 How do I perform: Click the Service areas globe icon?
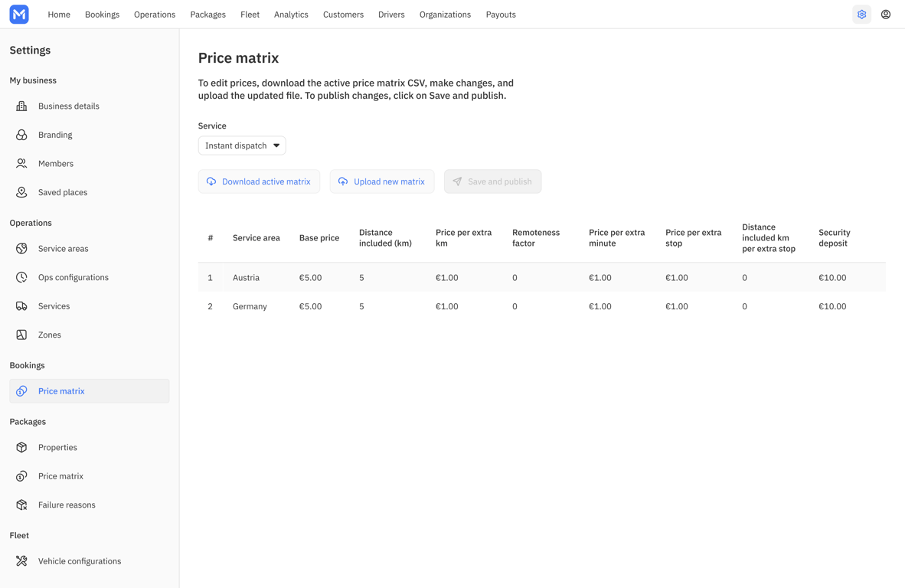click(21, 249)
